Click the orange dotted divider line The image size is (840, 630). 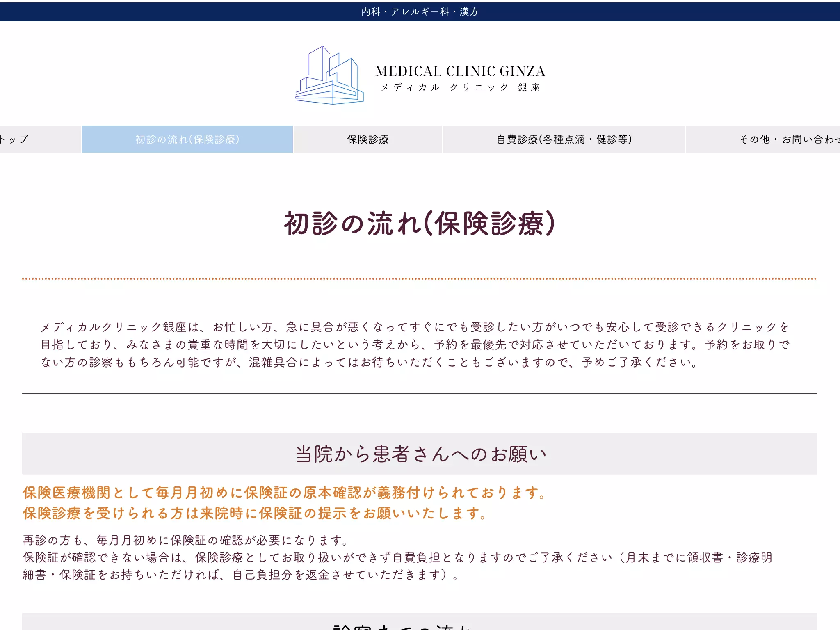click(419, 279)
